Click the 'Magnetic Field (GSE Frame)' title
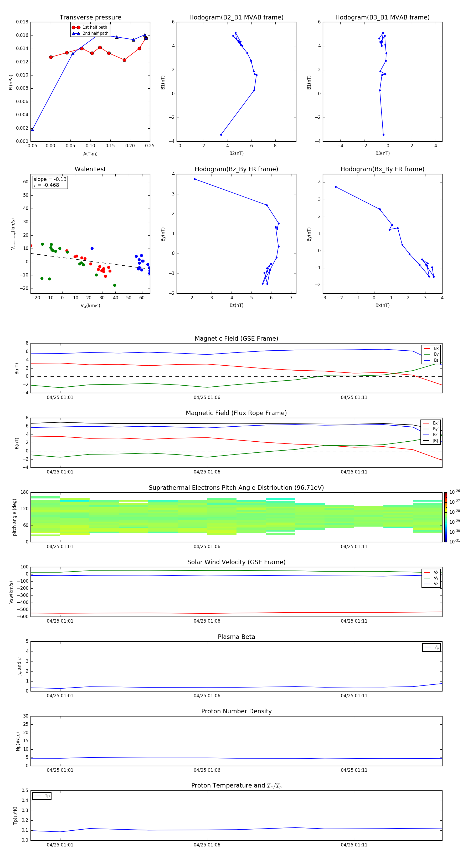The width and height of the screenshot is (473, 868). point(236,339)
